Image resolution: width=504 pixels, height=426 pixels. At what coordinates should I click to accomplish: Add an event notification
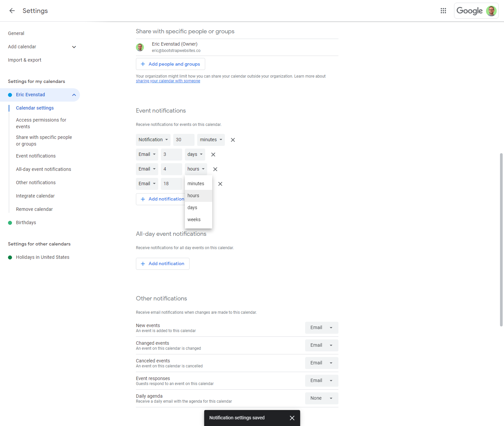click(x=160, y=199)
